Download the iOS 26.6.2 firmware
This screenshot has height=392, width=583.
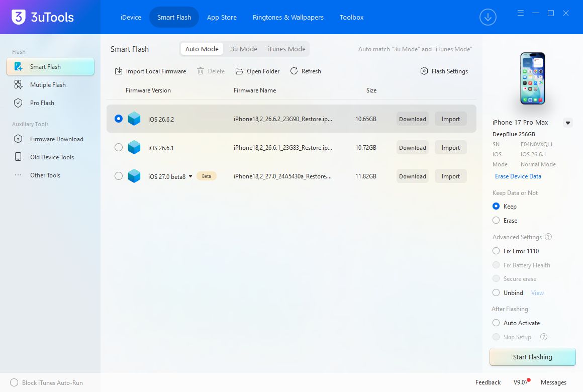click(x=412, y=119)
